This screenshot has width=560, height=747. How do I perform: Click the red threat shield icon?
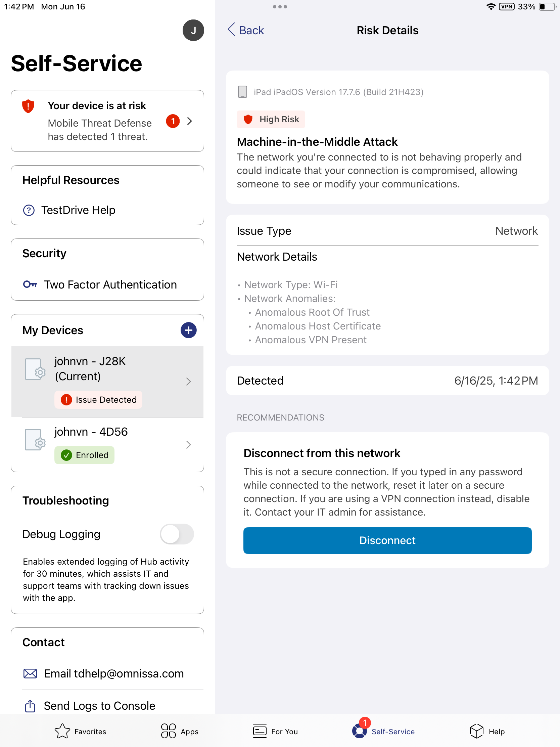(x=28, y=106)
